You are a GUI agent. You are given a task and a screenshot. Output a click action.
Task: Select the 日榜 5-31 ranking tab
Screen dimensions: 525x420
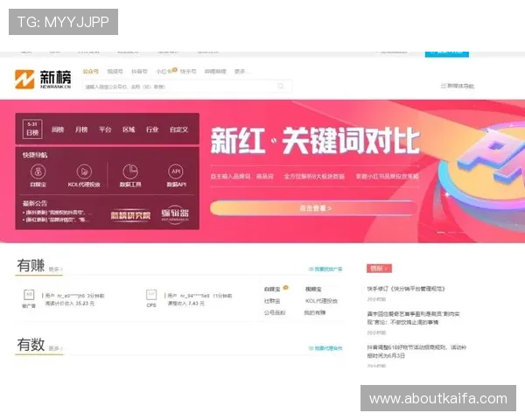(x=32, y=129)
